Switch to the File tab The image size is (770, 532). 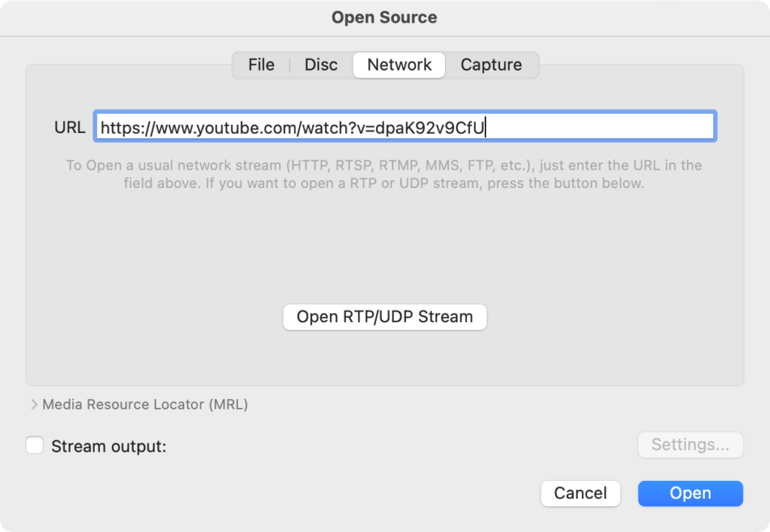click(x=261, y=65)
